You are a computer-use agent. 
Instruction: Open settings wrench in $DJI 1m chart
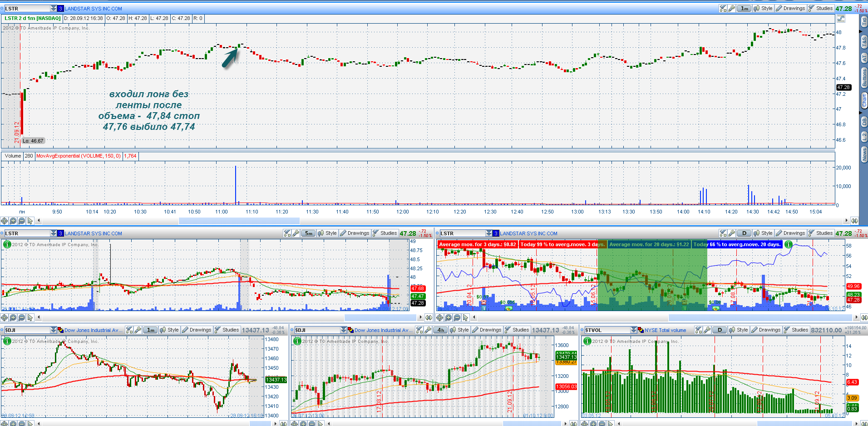(138, 330)
